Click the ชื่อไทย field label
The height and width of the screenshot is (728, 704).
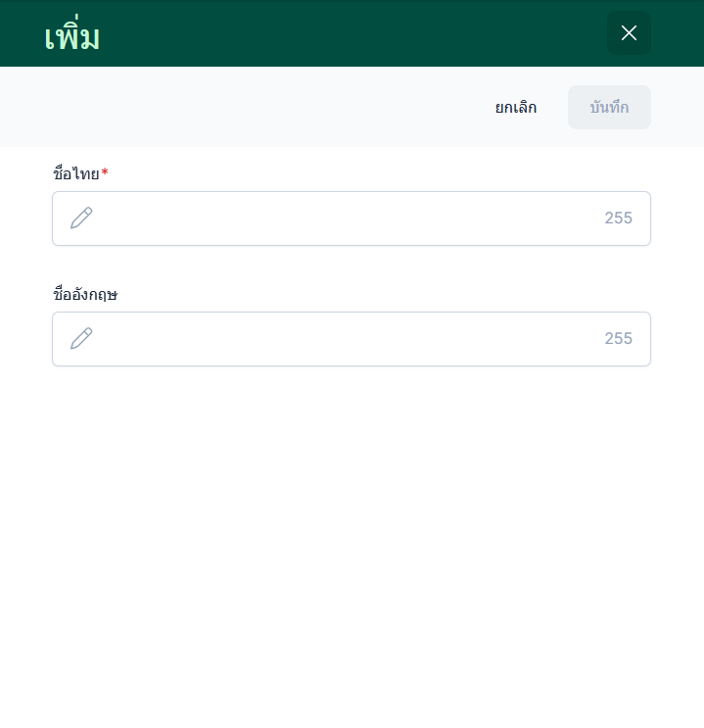pyautogui.click(x=76, y=173)
